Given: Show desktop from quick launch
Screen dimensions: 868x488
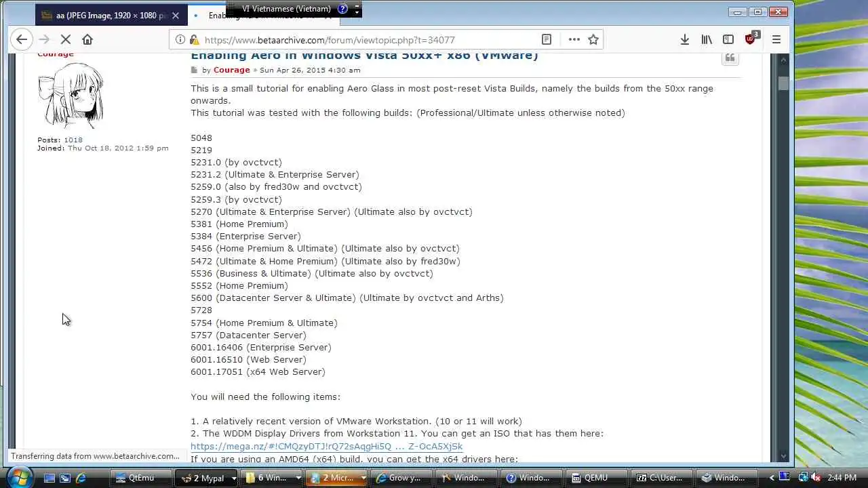Looking at the screenshot, I should click(50, 478).
